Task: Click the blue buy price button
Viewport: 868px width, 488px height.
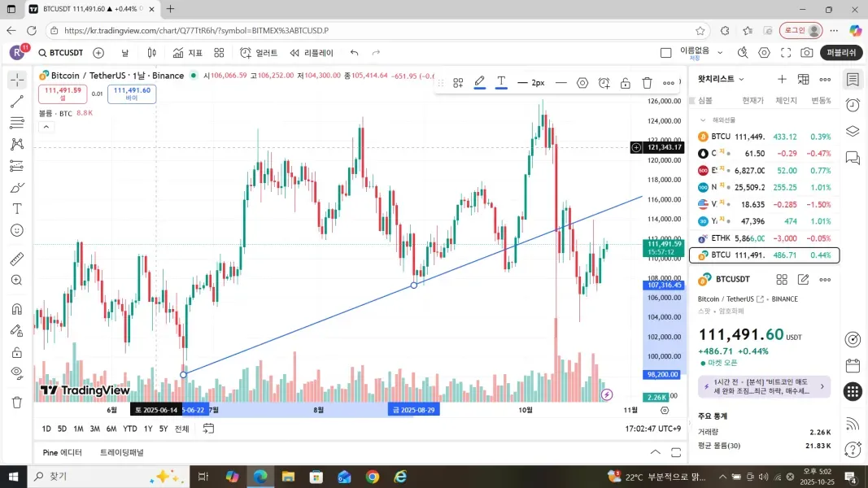Action: tap(132, 94)
